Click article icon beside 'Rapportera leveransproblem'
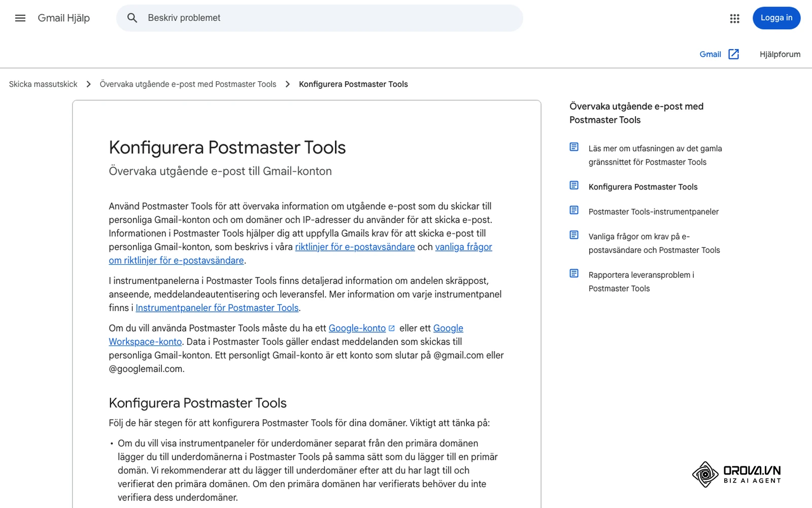The height and width of the screenshot is (508, 812). 574,273
